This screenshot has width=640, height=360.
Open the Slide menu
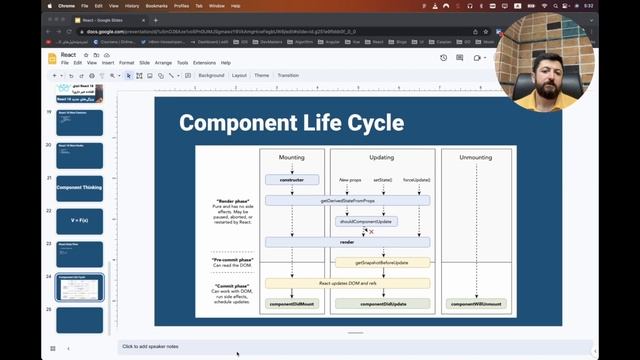(x=144, y=63)
